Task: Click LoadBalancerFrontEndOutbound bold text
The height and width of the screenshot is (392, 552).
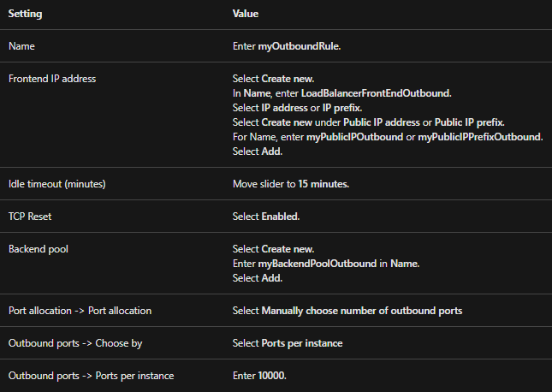Action: point(376,93)
